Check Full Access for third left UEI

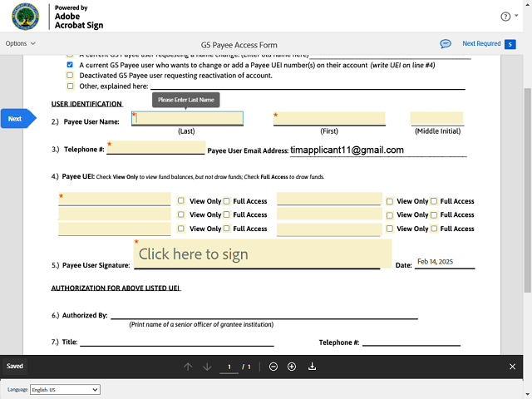point(226,229)
